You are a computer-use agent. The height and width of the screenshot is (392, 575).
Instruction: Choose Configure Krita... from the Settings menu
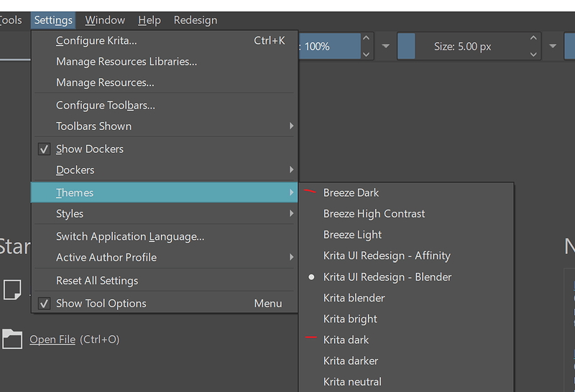(96, 41)
